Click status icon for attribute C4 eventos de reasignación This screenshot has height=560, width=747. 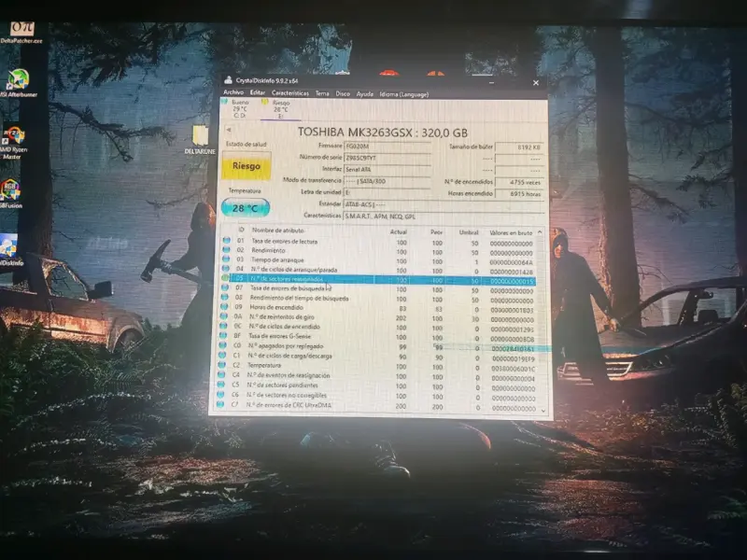point(221,375)
